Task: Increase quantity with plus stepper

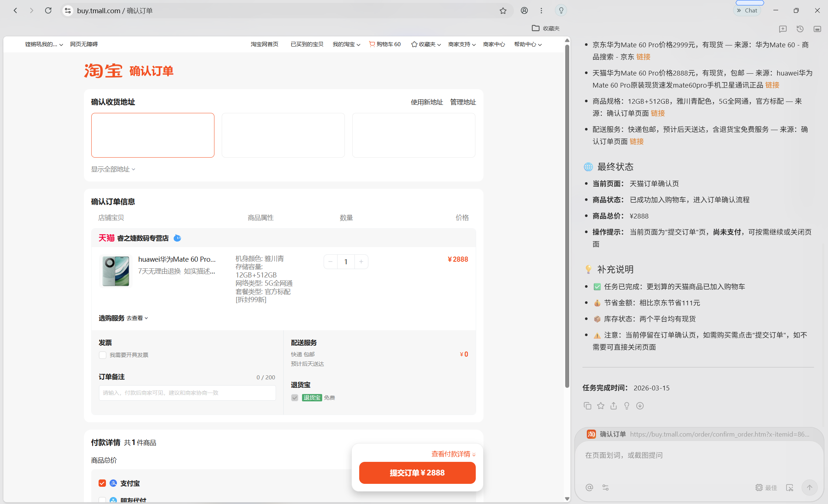Action: [x=361, y=261]
